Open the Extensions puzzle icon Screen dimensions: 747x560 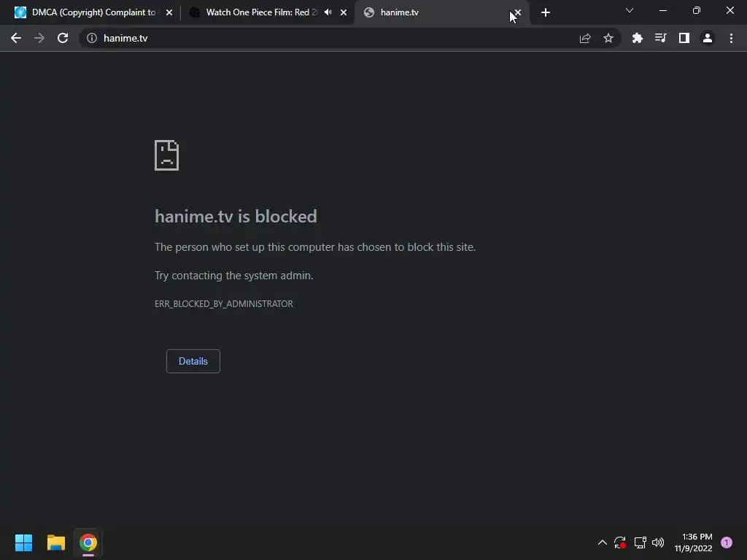coord(638,38)
